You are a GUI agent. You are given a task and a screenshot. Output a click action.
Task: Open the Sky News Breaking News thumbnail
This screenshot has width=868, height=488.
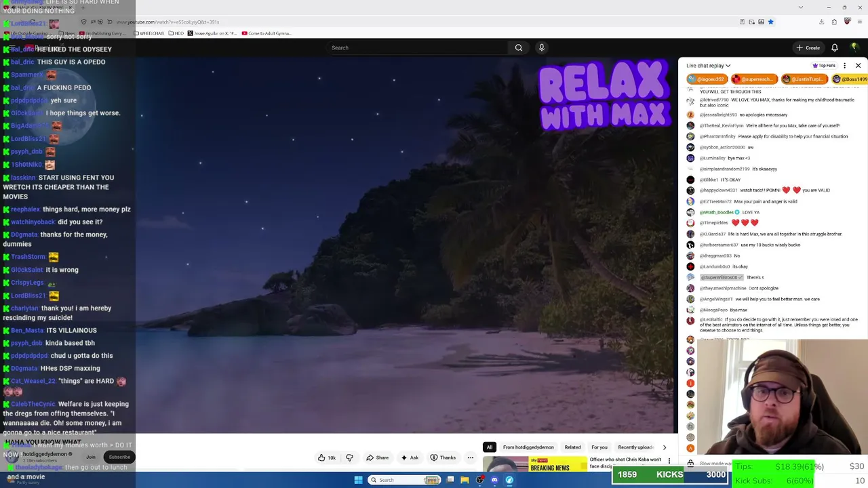click(534, 464)
